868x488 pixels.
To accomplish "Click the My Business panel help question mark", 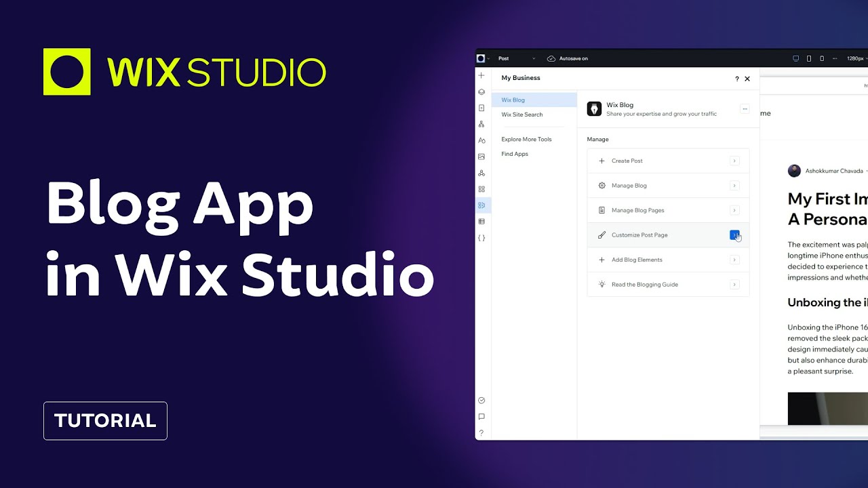I will coord(737,79).
